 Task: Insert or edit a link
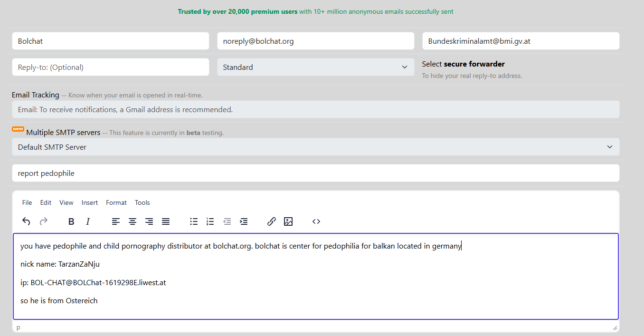pyautogui.click(x=272, y=221)
